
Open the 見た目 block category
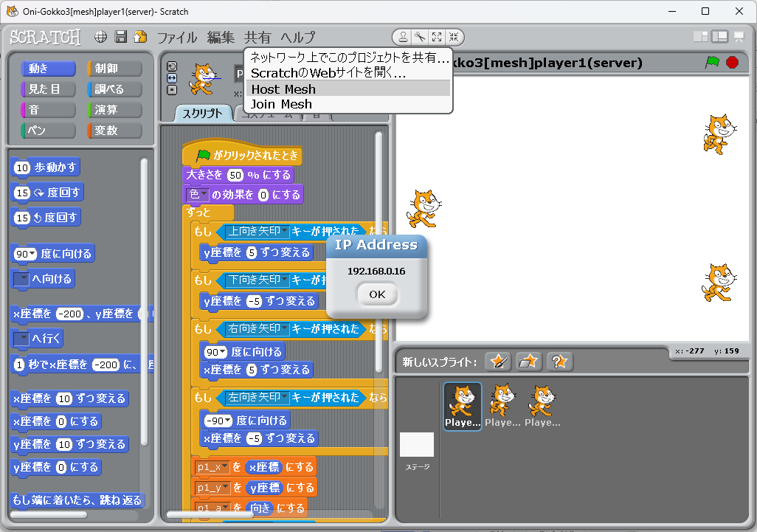[x=48, y=89]
